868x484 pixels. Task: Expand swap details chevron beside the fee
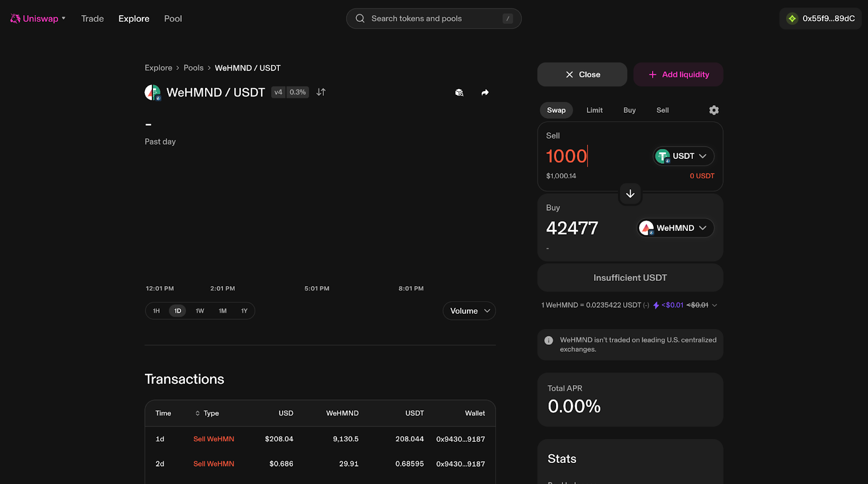coord(714,305)
